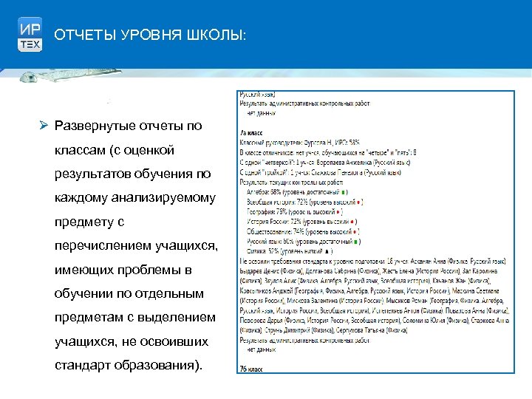Click the red dot after География level
Screen dimensions: 532x399
338,212
